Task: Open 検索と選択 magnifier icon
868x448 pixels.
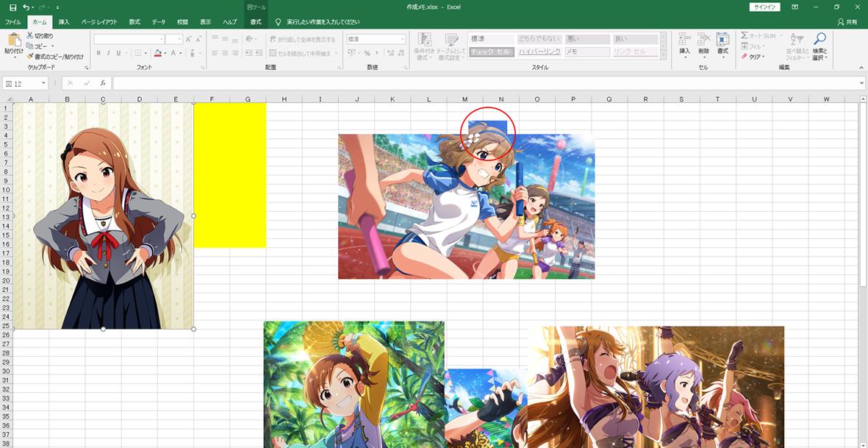Action: (x=819, y=39)
